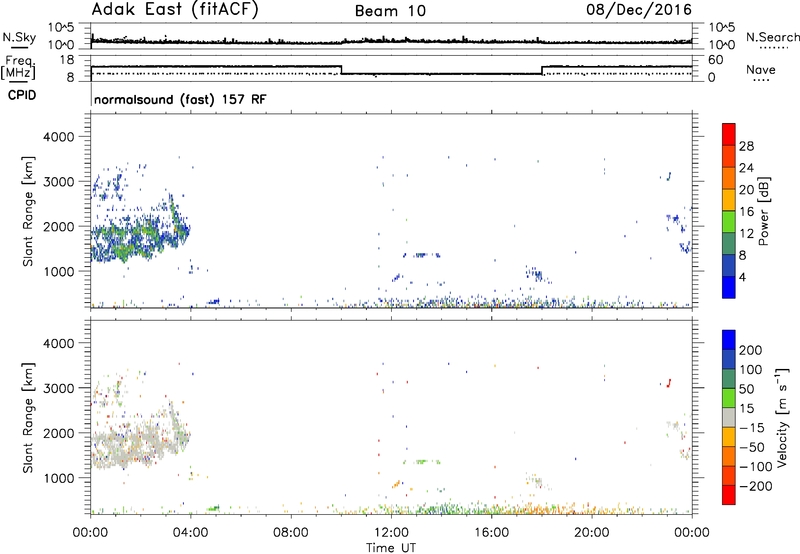800x554 pixels.
Task: Click the 'CPID' label
Action: pyautogui.click(x=22, y=95)
